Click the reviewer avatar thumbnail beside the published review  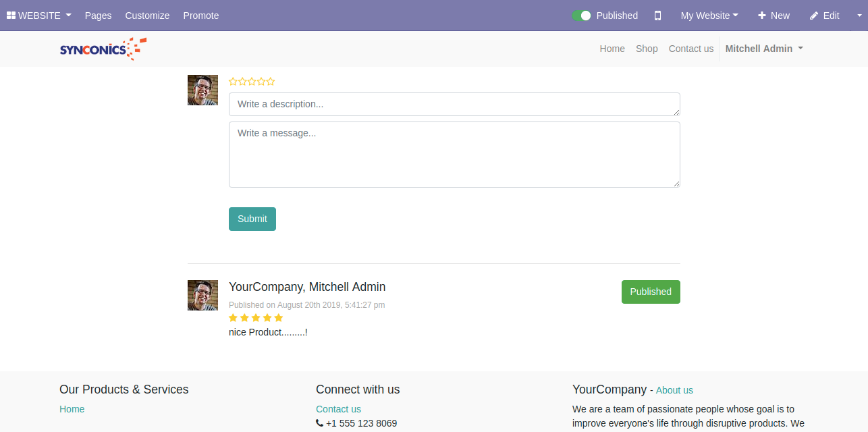click(202, 295)
